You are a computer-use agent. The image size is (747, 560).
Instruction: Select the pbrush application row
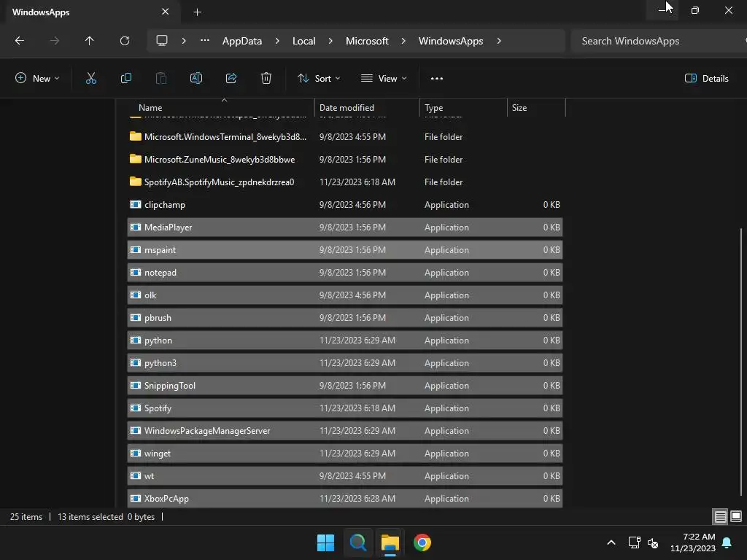click(345, 318)
